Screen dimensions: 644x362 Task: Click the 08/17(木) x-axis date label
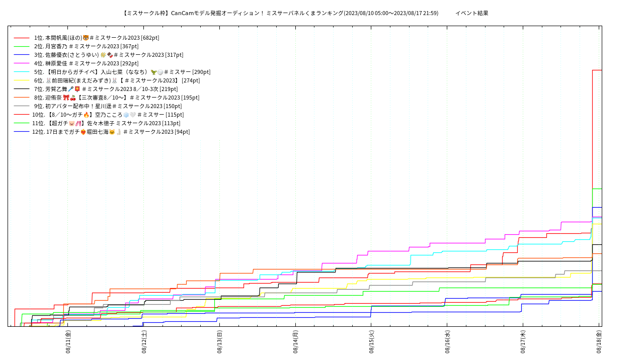523,342
